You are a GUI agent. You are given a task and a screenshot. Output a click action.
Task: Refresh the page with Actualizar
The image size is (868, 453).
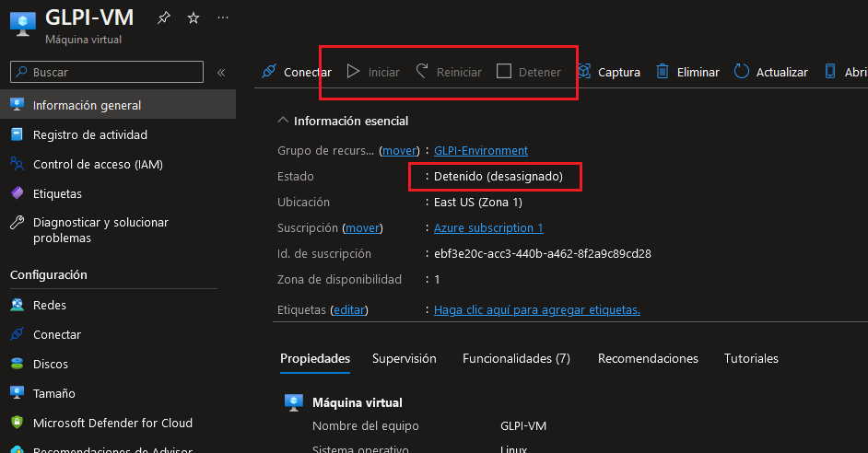point(770,72)
